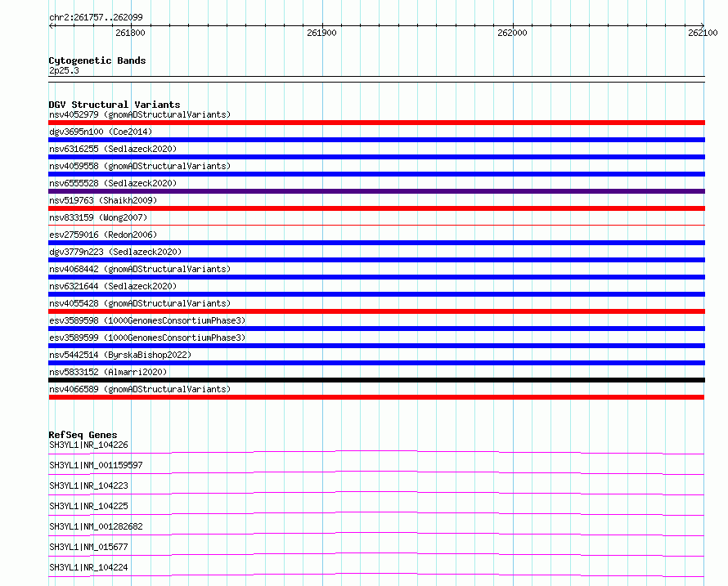The height and width of the screenshot is (586, 728).
Task: Select variant nsv4068442 (gnomADStructuralVariants) label
Action: click(x=140, y=269)
